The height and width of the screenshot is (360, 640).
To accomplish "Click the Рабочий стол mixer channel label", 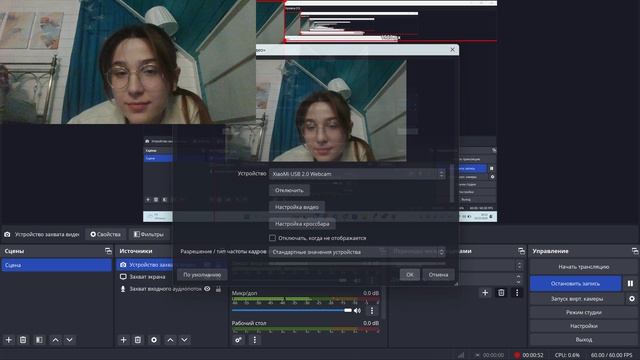I will coord(249,323).
